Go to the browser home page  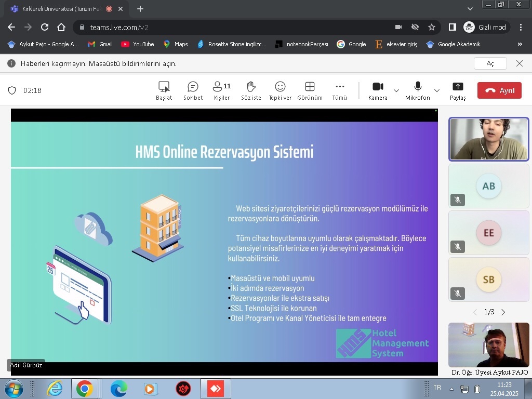[61, 27]
